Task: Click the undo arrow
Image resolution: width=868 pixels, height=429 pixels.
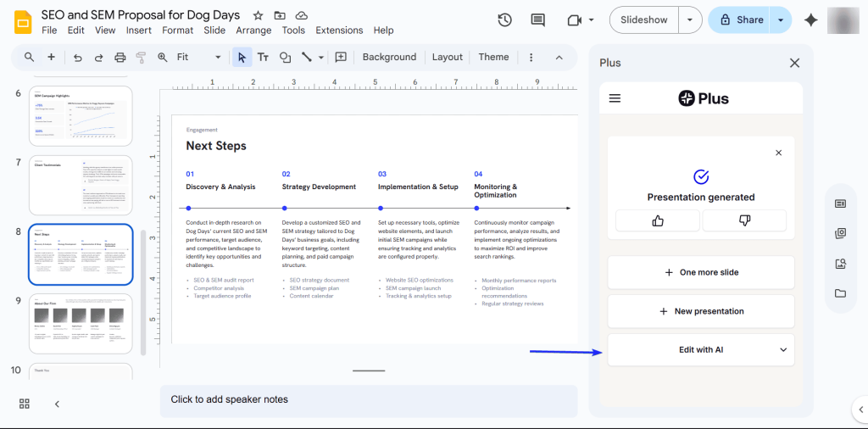Action: pos(78,58)
